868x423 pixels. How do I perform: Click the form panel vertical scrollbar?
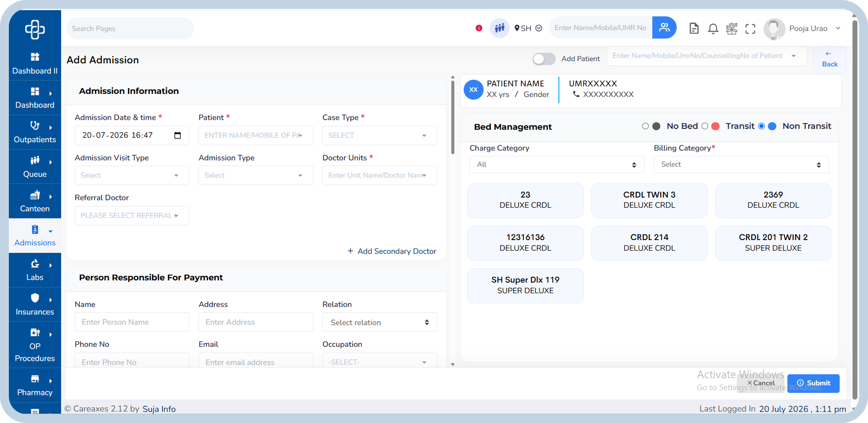click(x=453, y=117)
